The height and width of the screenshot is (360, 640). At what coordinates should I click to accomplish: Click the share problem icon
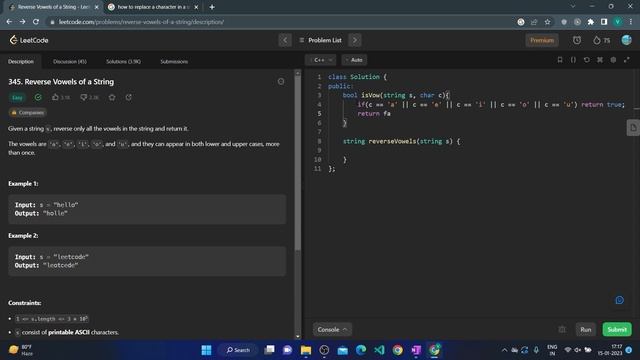[x=129, y=97]
